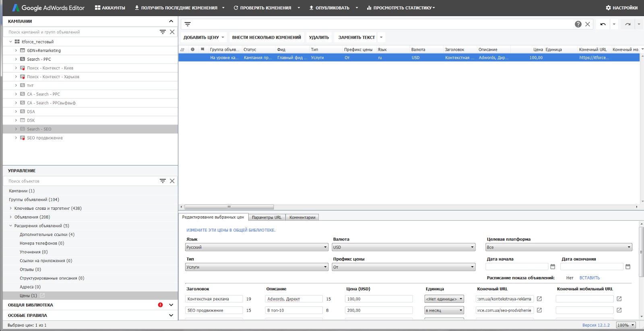Viewport: 644px width, 331px height.
Task: Open Аккаунты accounts manager
Action: pos(110,8)
